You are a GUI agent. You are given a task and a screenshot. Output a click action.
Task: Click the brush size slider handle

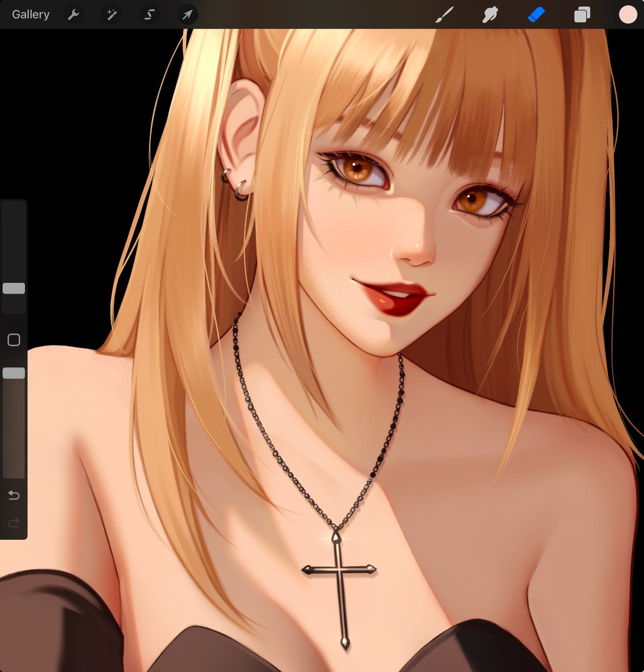click(x=14, y=288)
